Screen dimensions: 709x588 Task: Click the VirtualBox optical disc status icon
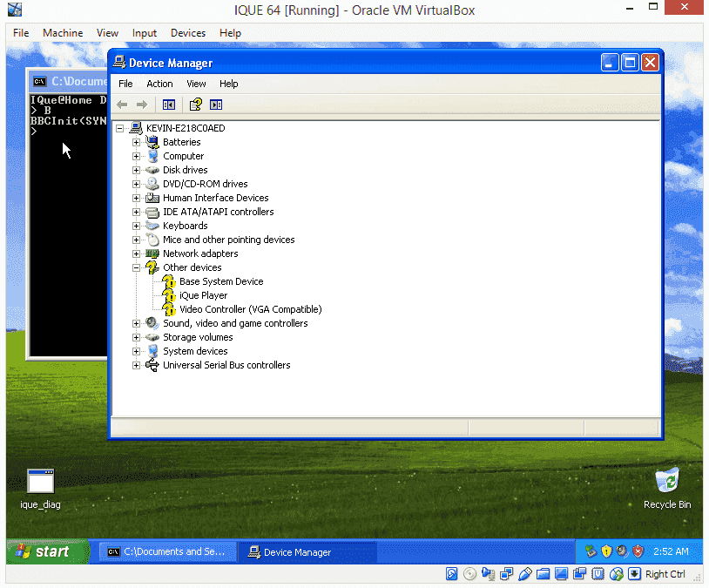point(469,574)
